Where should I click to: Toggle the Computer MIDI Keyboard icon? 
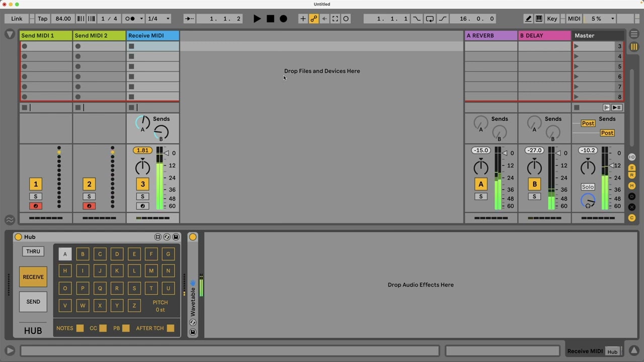(x=539, y=19)
